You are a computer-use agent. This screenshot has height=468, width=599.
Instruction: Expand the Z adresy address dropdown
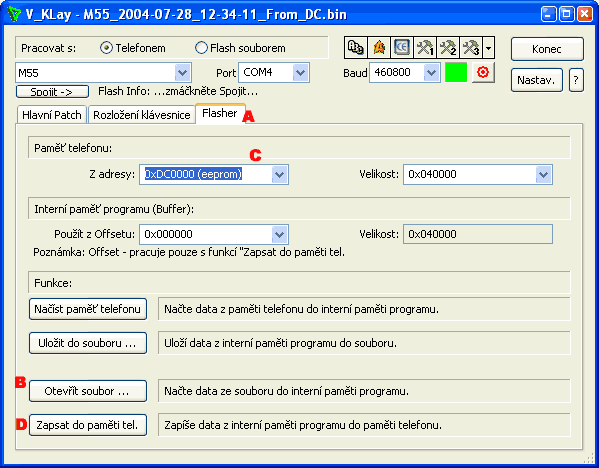pyautogui.click(x=279, y=175)
